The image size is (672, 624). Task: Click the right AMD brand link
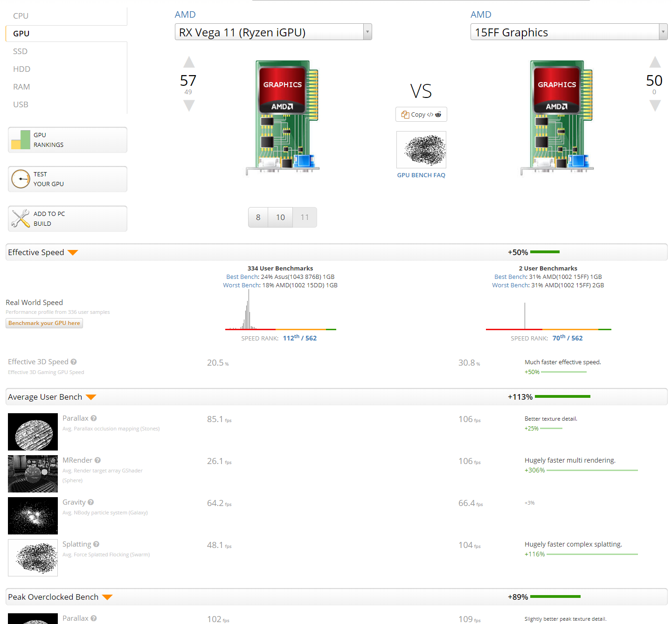pyautogui.click(x=481, y=14)
